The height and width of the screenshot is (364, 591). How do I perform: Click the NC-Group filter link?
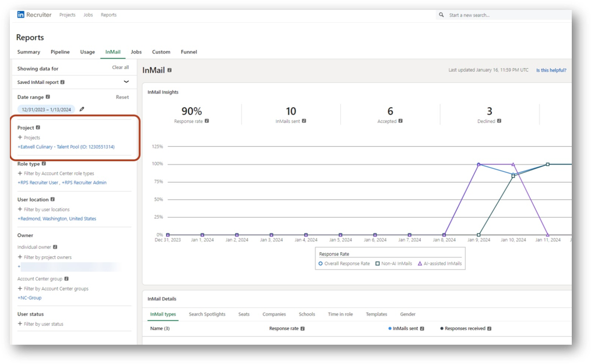tap(29, 298)
